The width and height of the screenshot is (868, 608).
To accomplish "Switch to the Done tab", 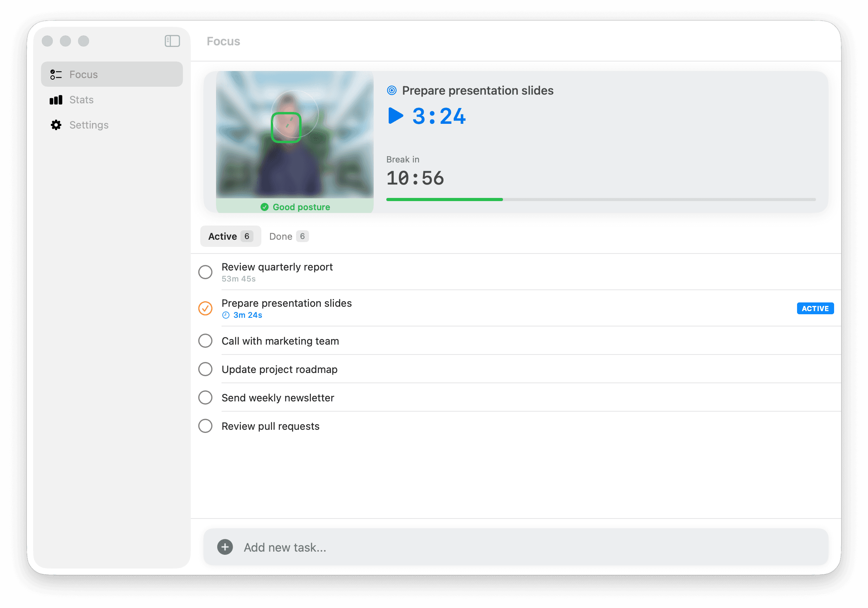I will 288,236.
